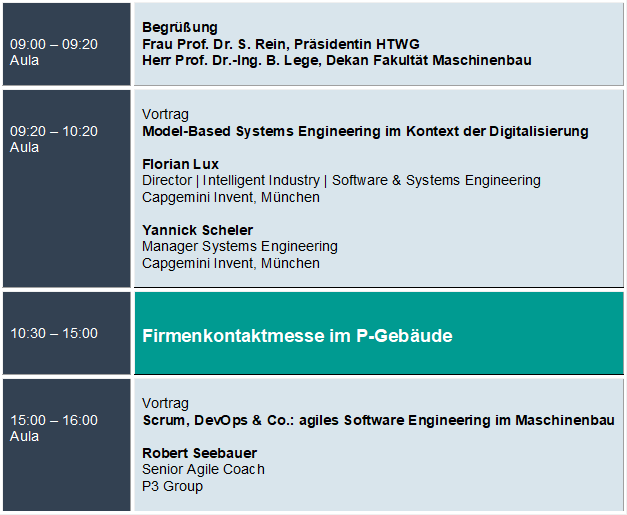Click Manager Systems Engineering text
This screenshot has width=627, height=515.
click(x=240, y=246)
